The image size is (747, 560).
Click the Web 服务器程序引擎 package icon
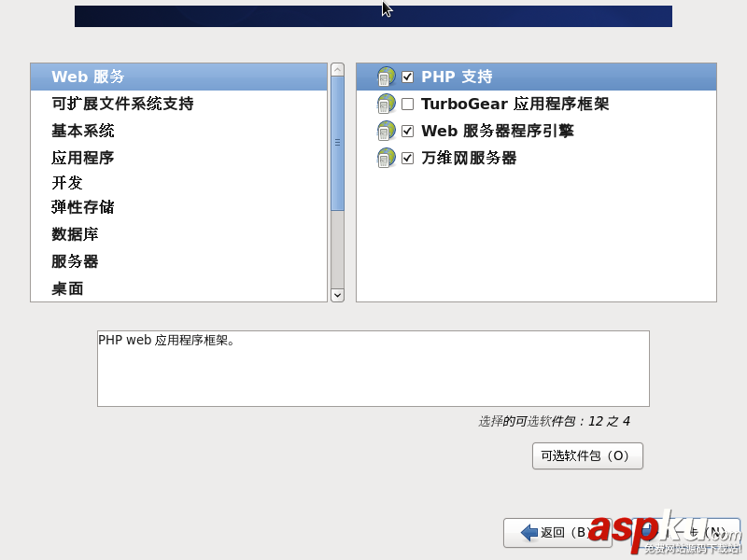coord(385,131)
